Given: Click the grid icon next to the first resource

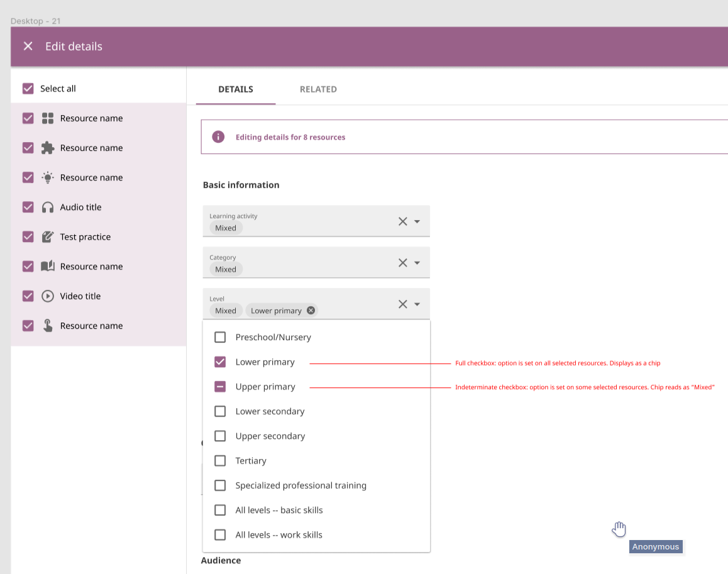Looking at the screenshot, I should coord(48,118).
